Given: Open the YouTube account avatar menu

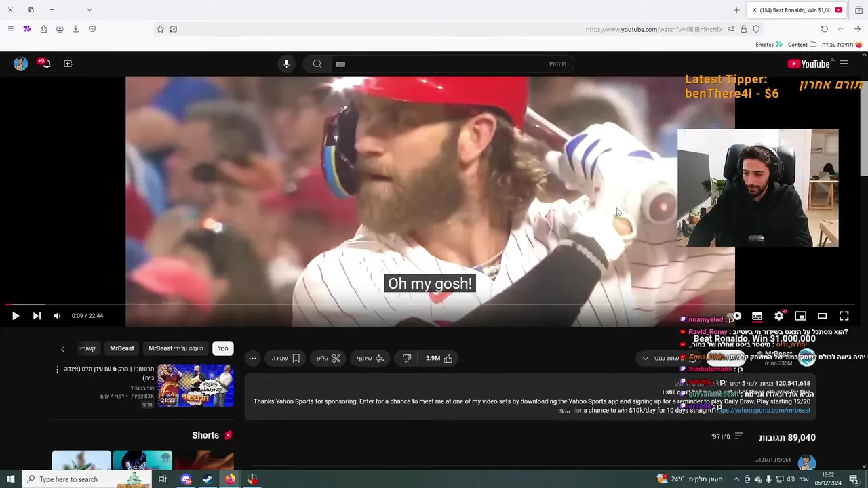Looking at the screenshot, I should click(x=20, y=64).
